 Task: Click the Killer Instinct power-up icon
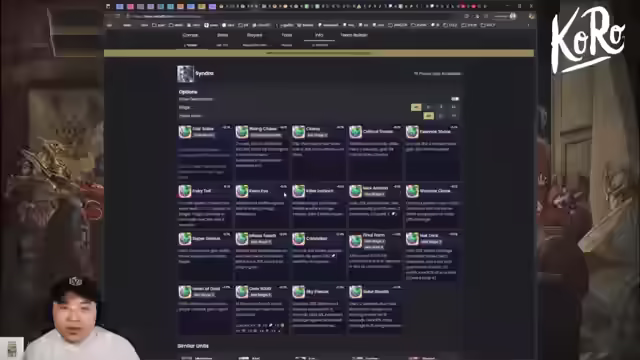298,191
